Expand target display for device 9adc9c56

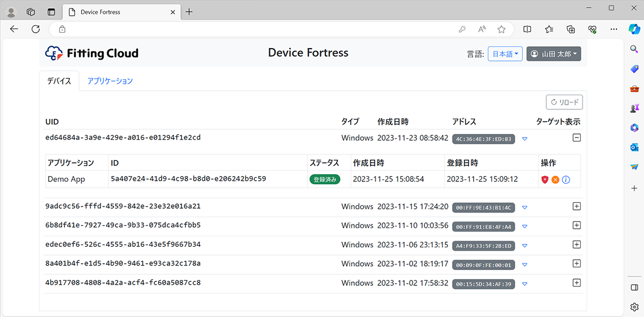click(576, 206)
